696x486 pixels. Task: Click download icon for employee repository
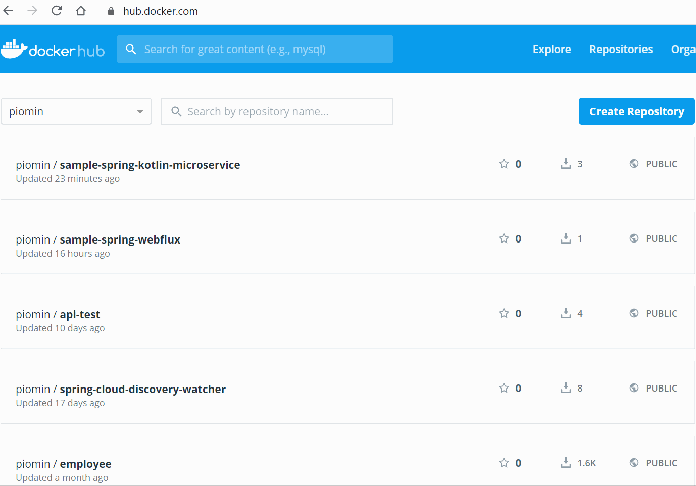(x=566, y=463)
